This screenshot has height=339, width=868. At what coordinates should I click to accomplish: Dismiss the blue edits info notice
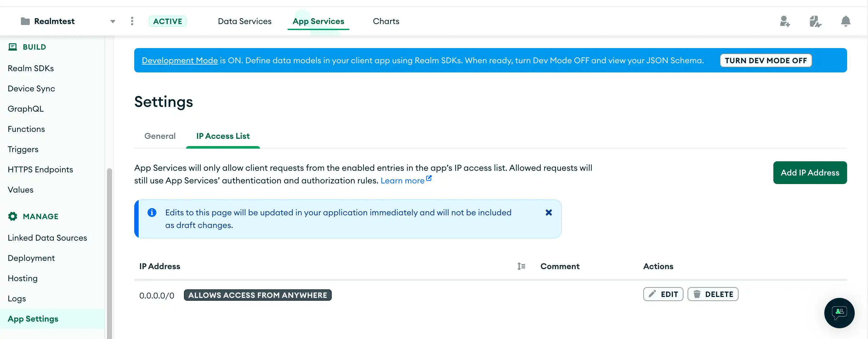(549, 213)
